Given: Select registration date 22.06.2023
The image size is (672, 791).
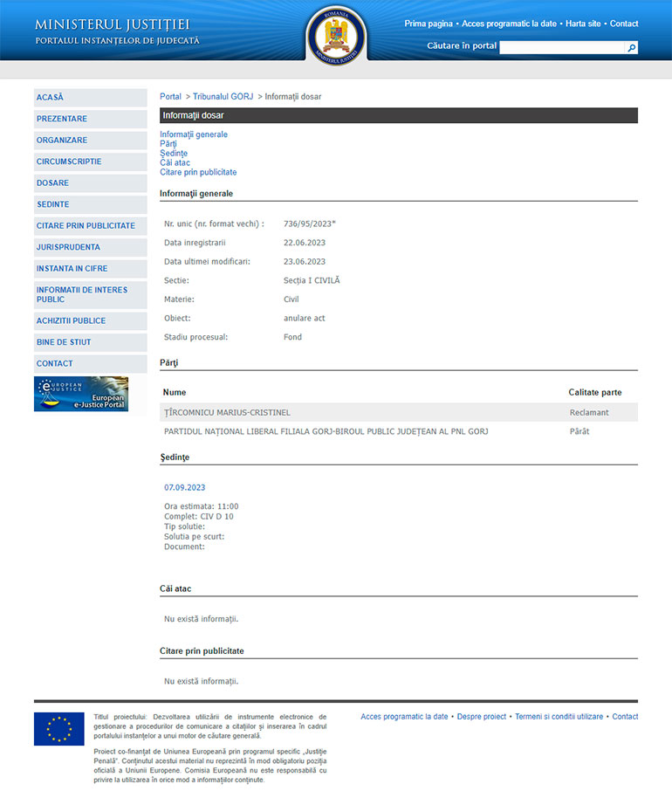Looking at the screenshot, I should click(x=305, y=243).
